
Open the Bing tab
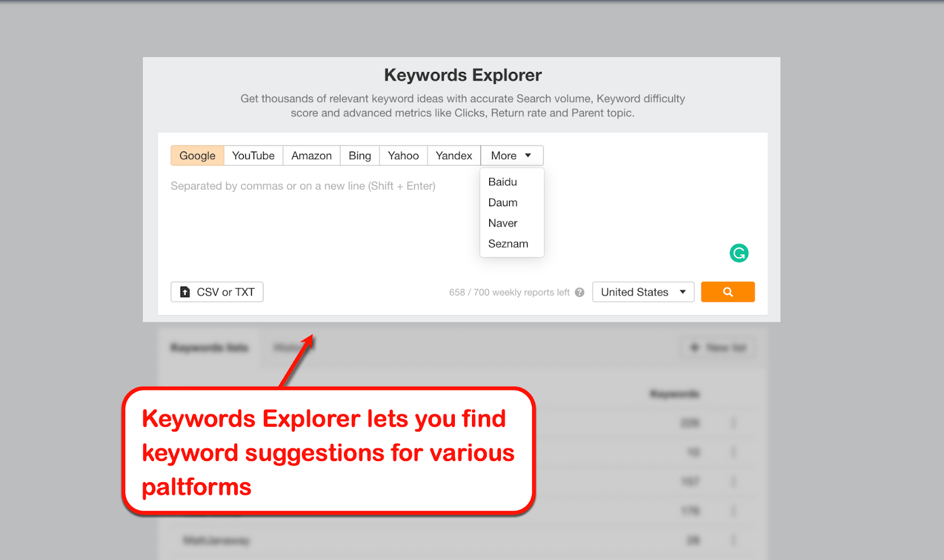(x=360, y=156)
